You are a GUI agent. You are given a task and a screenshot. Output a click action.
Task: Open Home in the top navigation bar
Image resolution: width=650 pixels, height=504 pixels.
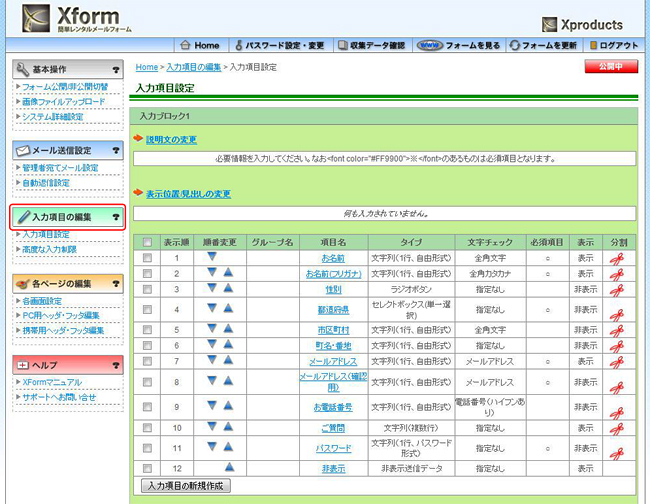point(200,45)
